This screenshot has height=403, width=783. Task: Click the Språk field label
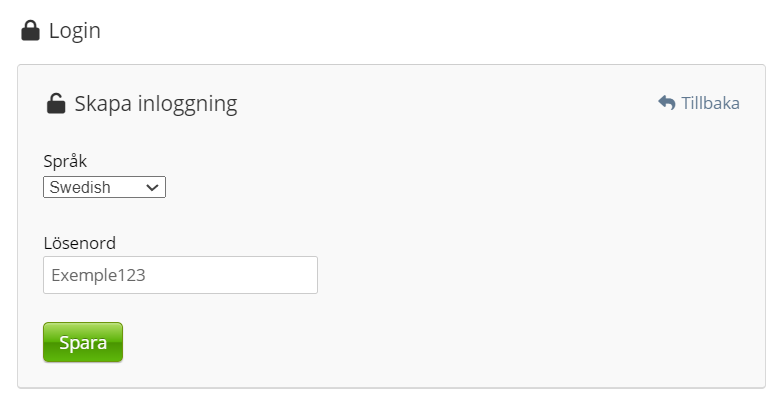pos(65,161)
